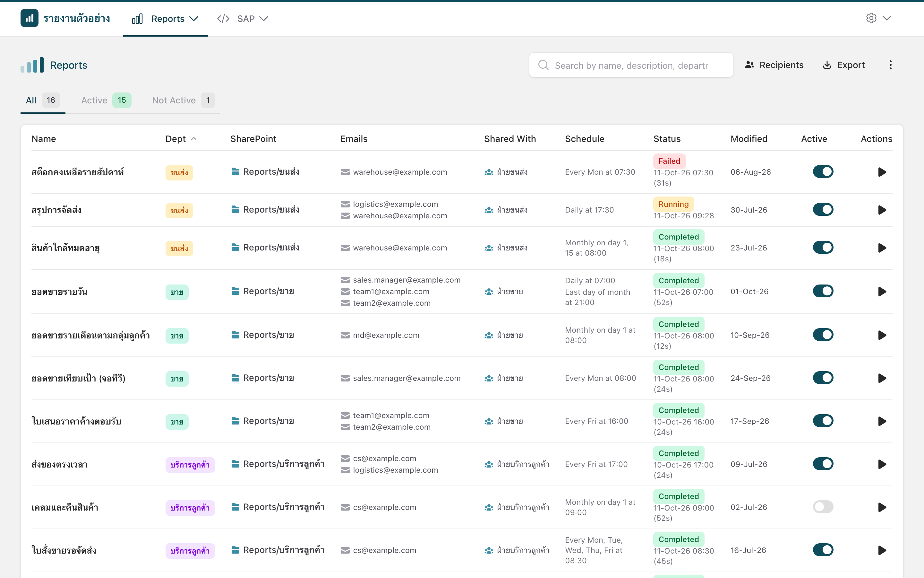
Task: Toggle active switch for ส่งของตรงเวลา
Action: point(823,464)
